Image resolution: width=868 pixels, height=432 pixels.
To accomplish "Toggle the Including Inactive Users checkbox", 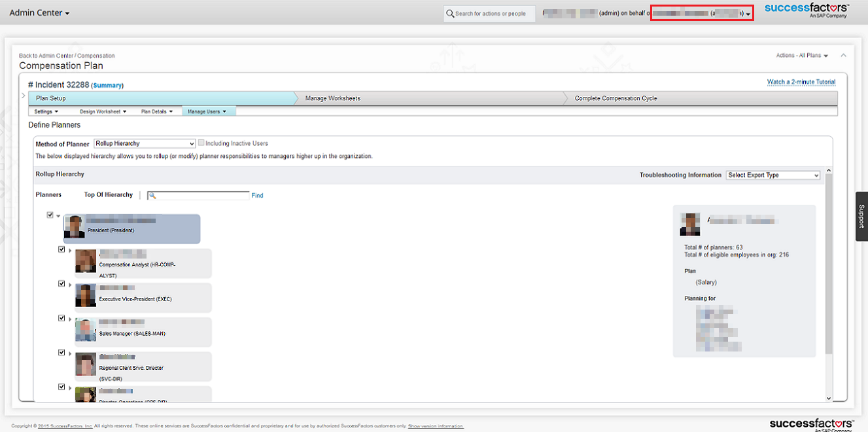I will pos(201,143).
